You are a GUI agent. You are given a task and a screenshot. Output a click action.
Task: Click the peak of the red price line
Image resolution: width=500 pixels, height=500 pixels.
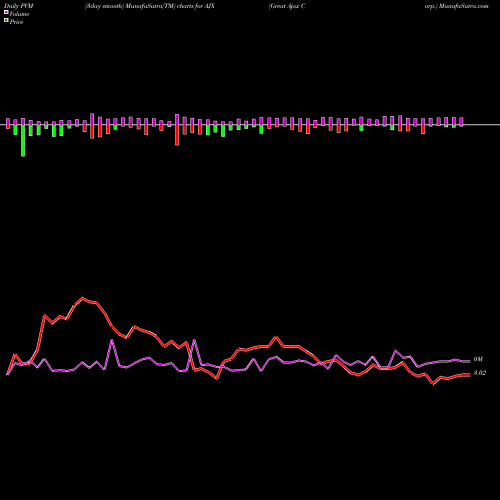pos(83,298)
